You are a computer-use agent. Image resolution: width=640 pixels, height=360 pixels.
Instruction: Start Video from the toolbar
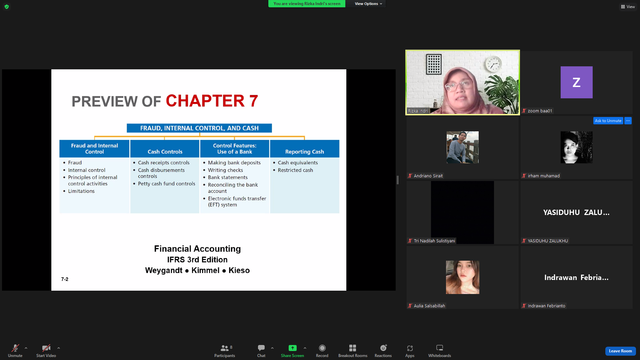point(46,350)
